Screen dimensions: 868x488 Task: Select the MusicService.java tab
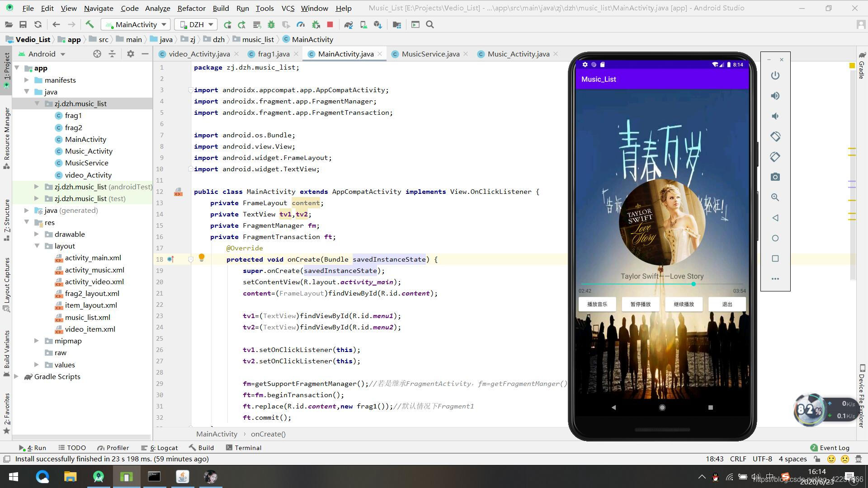pyautogui.click(x=430, y=54)
